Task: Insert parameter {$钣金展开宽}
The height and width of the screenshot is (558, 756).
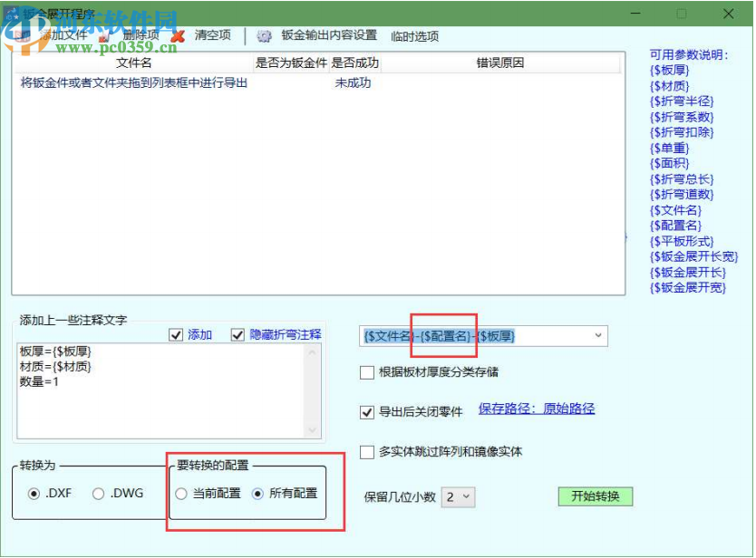Action: point(687,288)
